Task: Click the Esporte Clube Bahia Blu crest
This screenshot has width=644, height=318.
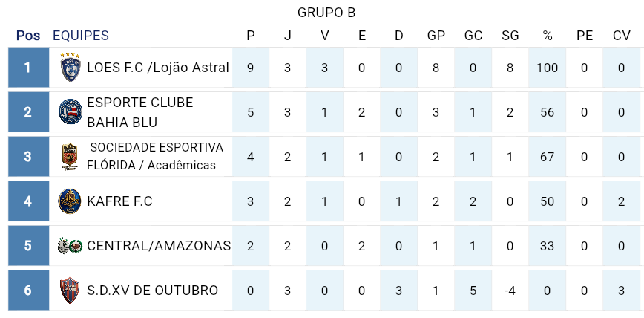Action: [70, 112]
